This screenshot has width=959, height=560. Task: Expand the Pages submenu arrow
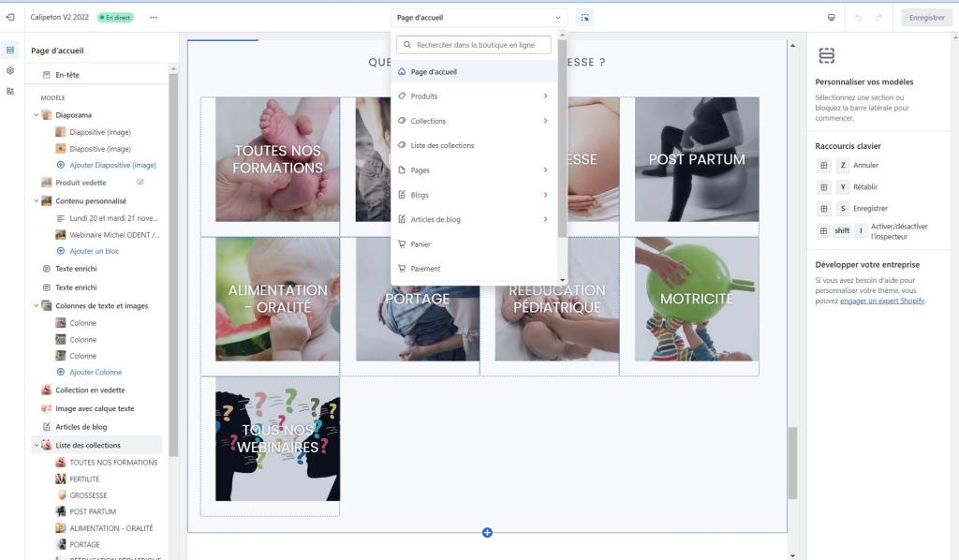point(545,169)
